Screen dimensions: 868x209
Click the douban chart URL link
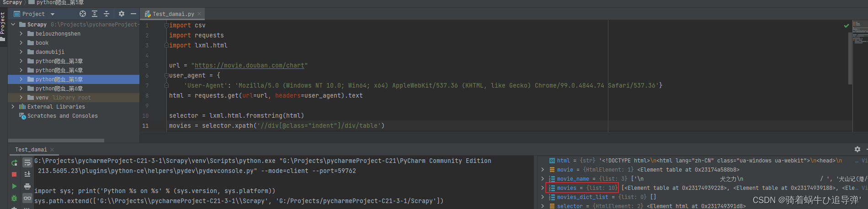point(250,65)
